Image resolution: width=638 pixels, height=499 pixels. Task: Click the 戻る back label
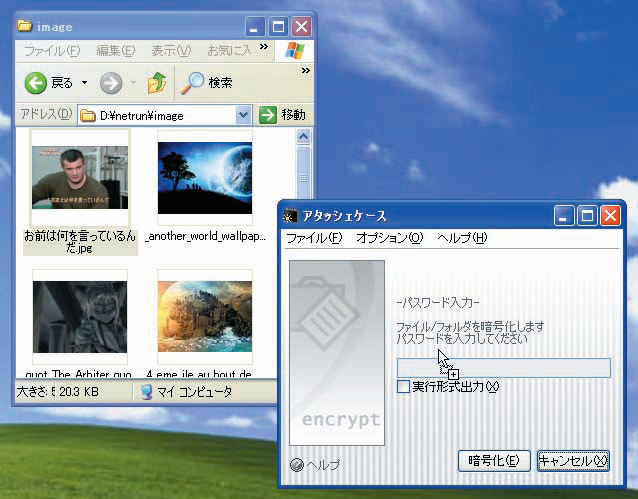pos(62,83)
